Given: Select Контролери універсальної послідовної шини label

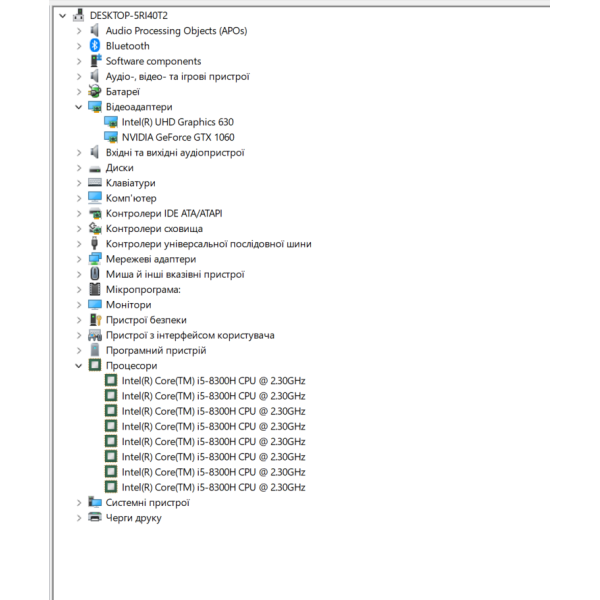Looking at the screenshot, I should 209,244.
